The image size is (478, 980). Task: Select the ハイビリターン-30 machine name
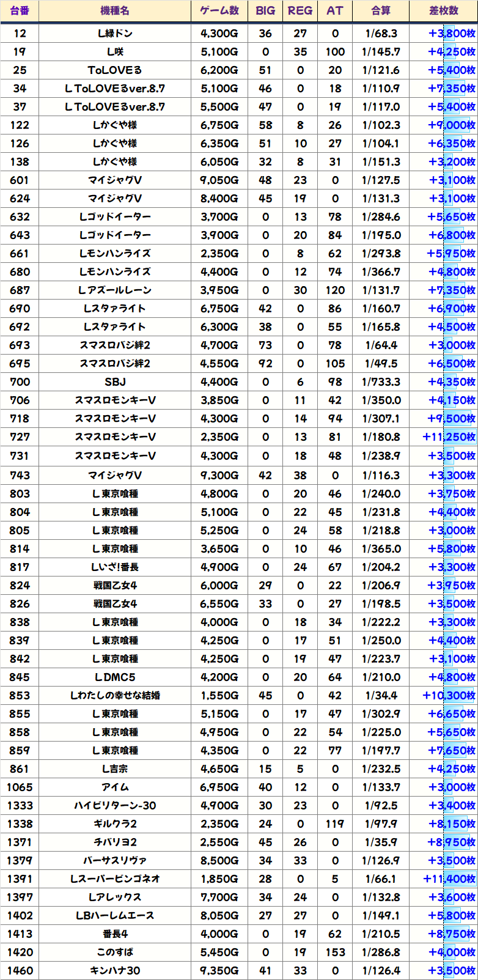[x=115, y=805]
